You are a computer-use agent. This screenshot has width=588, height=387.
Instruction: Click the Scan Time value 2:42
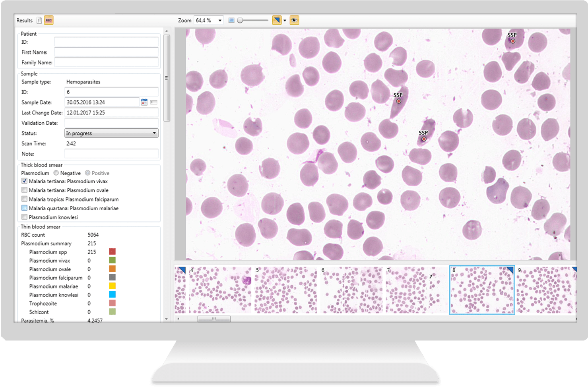click(x=71, y=143)
